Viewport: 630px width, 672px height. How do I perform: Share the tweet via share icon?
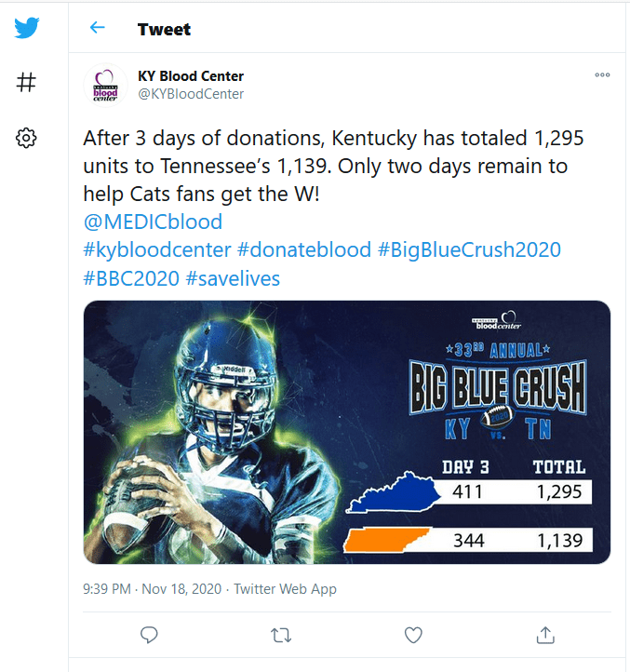tap(545, 635)
